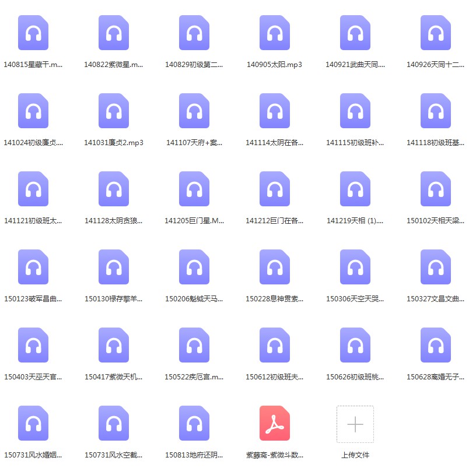
Task: Open the 140815星藏干 audio file
Action: 33,33
